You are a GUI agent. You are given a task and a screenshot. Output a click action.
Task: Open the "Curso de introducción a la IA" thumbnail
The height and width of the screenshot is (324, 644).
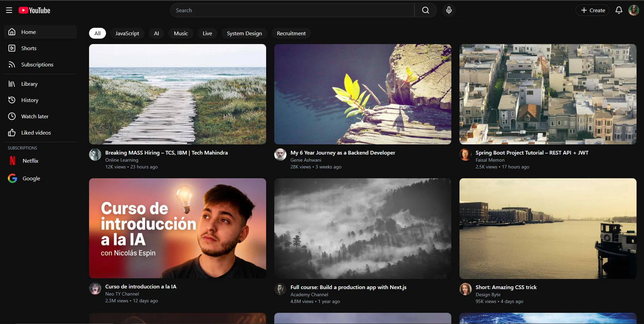click(x=177, y=228)
